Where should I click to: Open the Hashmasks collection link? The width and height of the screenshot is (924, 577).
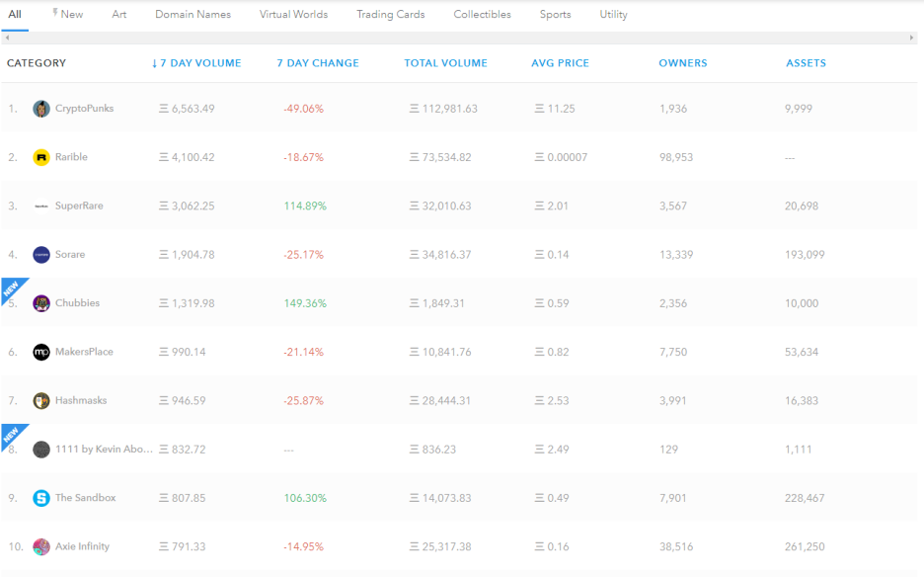coord(81,400)
